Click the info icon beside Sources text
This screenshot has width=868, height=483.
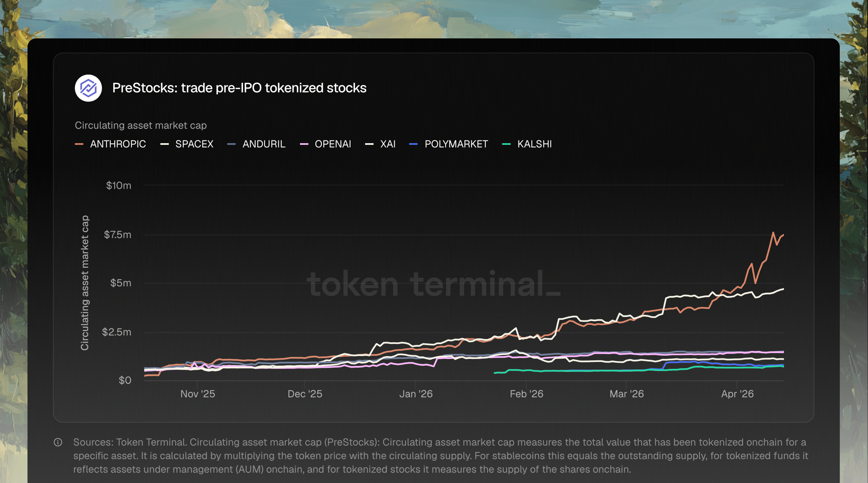coord(58,442)
